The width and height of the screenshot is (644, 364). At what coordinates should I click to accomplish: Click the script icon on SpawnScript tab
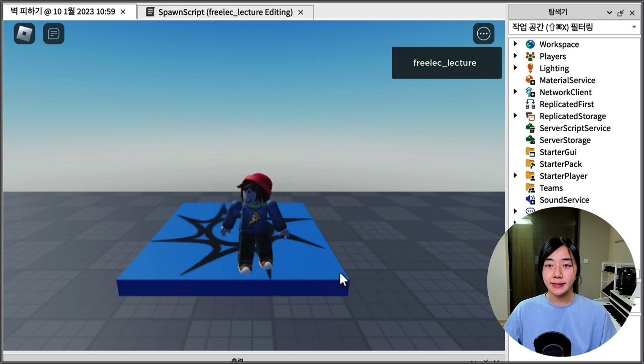coord(150,12)
